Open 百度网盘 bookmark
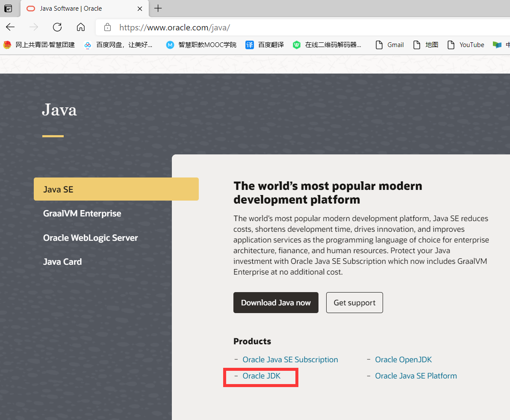 click(x=118, y=45)
